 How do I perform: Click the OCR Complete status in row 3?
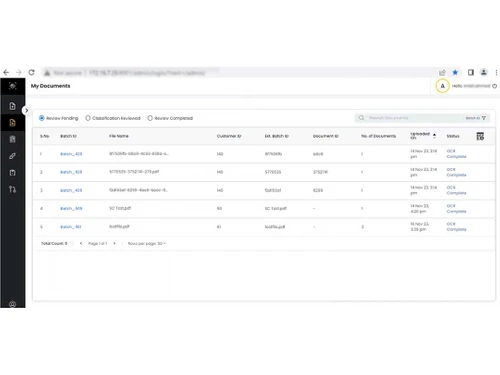tap(456, 190)
